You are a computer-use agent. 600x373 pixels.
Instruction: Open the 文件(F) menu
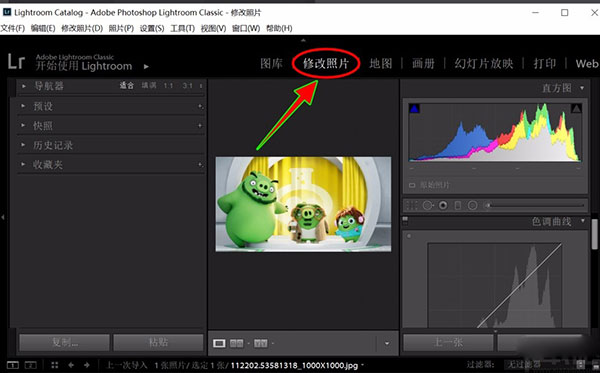tap(13, 28)
